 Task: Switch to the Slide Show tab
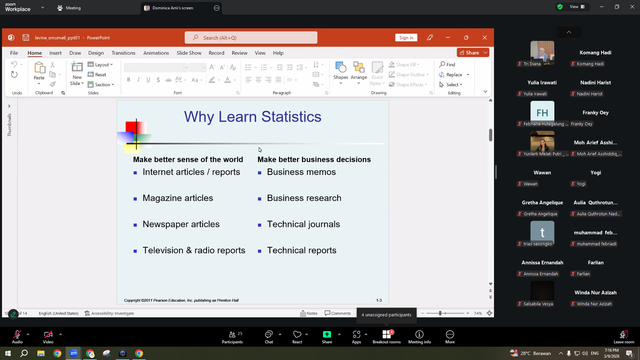click(189, 53)
